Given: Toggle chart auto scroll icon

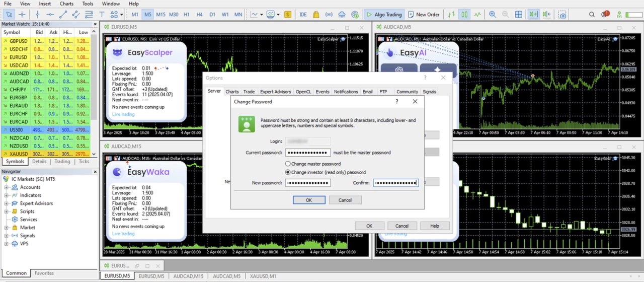Looking at the screenshot, I should pos(534,15).
